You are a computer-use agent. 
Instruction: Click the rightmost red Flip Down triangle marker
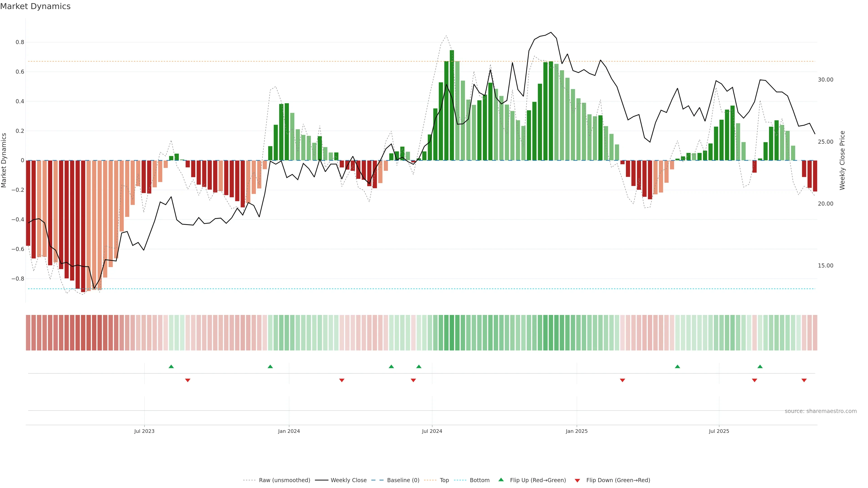point(804,380)
